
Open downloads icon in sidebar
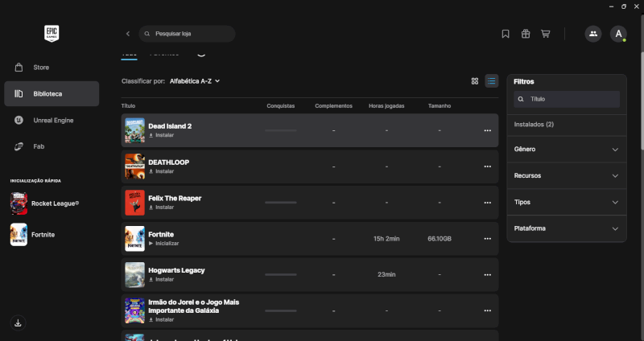(19, 323)
